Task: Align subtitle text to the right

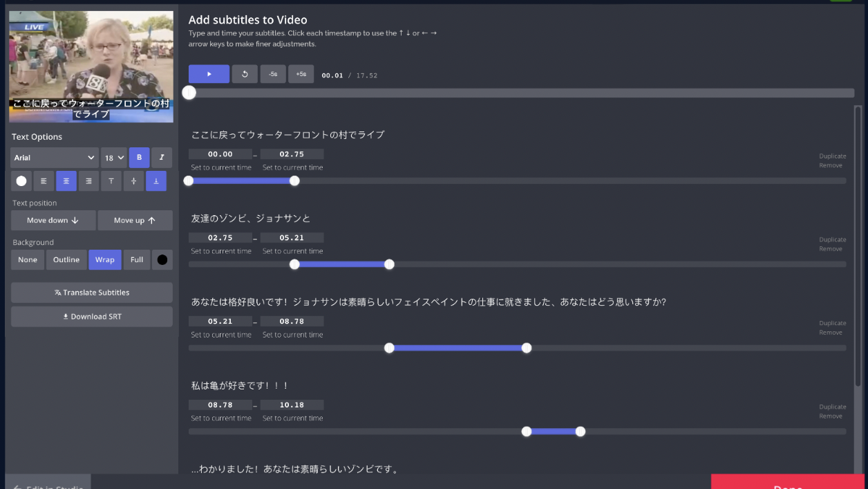Action: point(88,181)
